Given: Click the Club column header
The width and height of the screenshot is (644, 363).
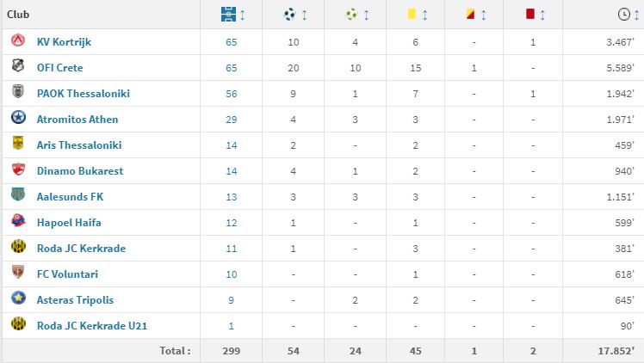Looking at the screenshot, I should pos(19,15).
